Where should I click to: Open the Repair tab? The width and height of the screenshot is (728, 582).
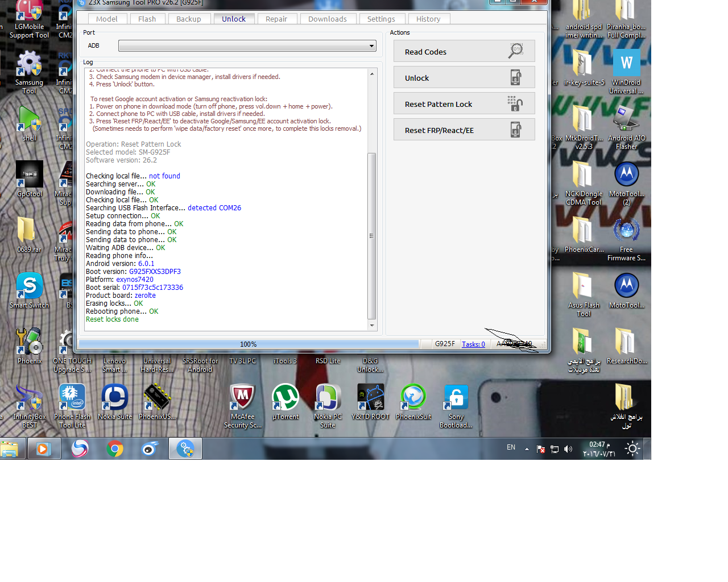point(276,19)
